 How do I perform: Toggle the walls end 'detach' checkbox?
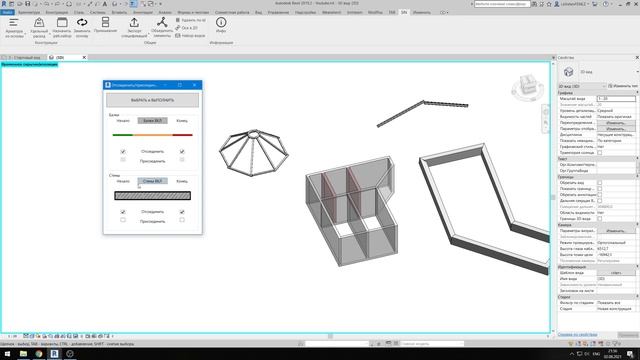coord(182,212)
